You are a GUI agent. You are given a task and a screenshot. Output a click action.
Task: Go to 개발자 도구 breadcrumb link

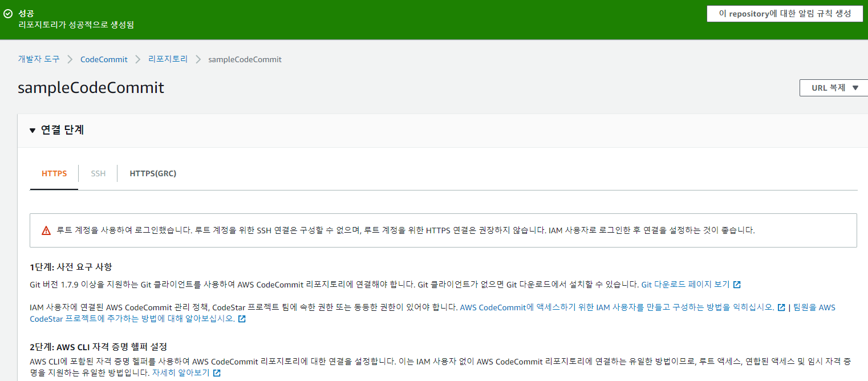pos(39,59)
